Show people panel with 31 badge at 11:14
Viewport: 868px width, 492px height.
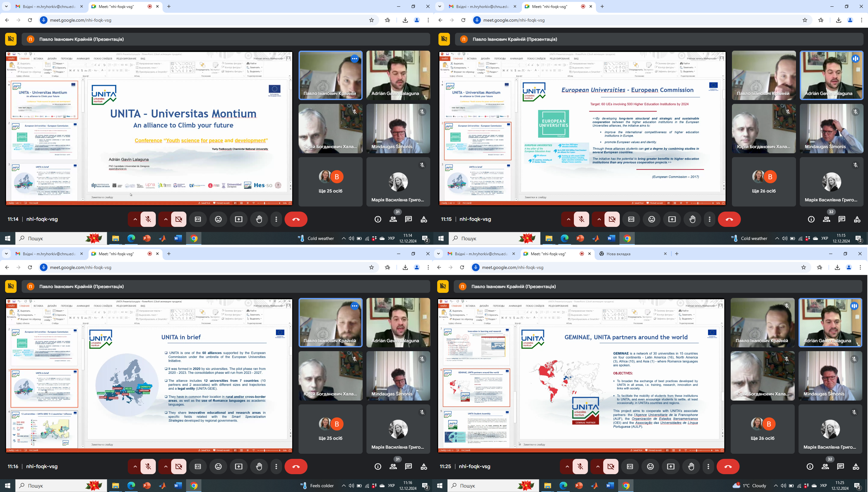coord(393,219)
